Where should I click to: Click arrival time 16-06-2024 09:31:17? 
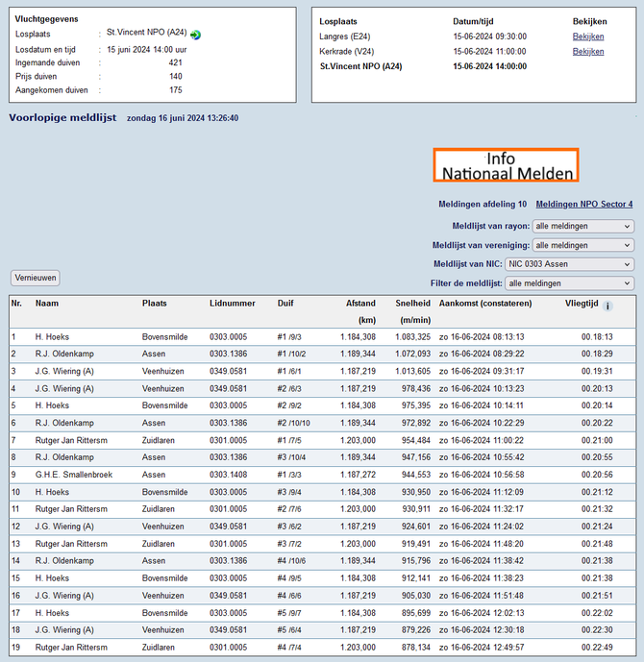pyautogui.click(x=482, y=371)
